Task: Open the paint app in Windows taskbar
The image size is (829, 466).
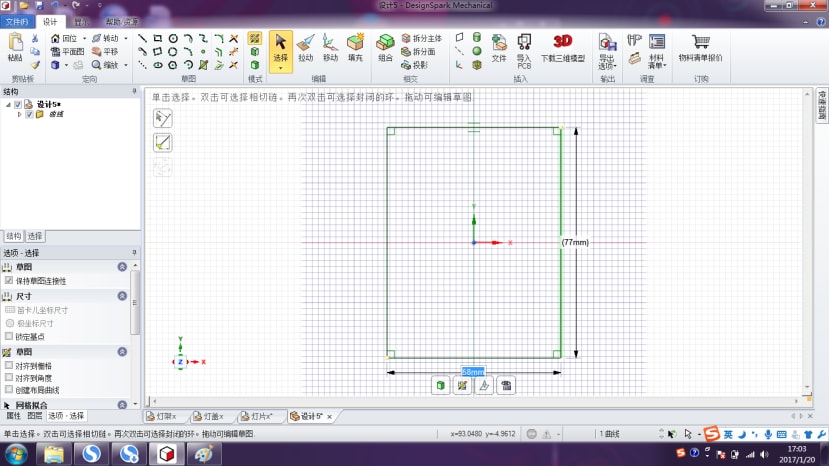Action: tap(204, 454)
